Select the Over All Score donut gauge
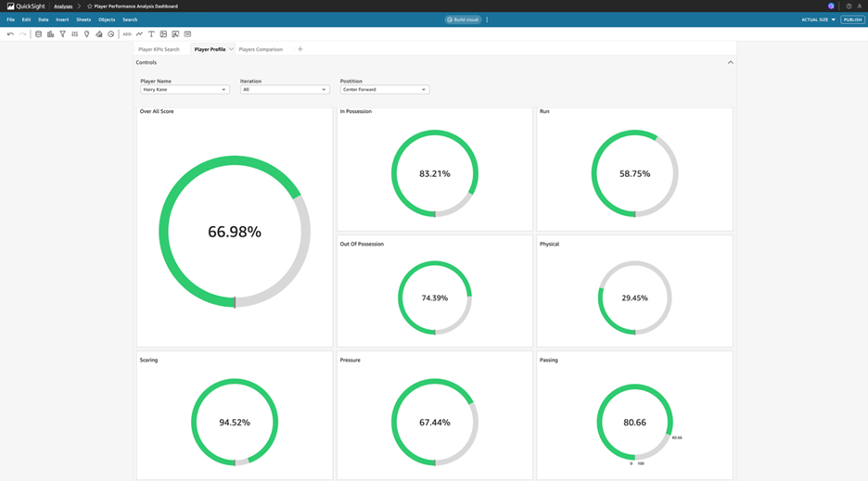 pyautogui.click(x=235, y=232)
